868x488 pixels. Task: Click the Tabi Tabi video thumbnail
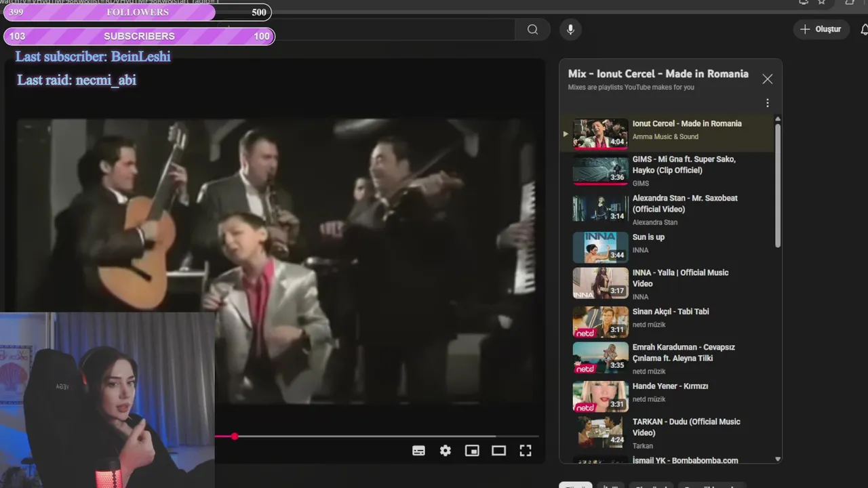(x=600, y=321)
